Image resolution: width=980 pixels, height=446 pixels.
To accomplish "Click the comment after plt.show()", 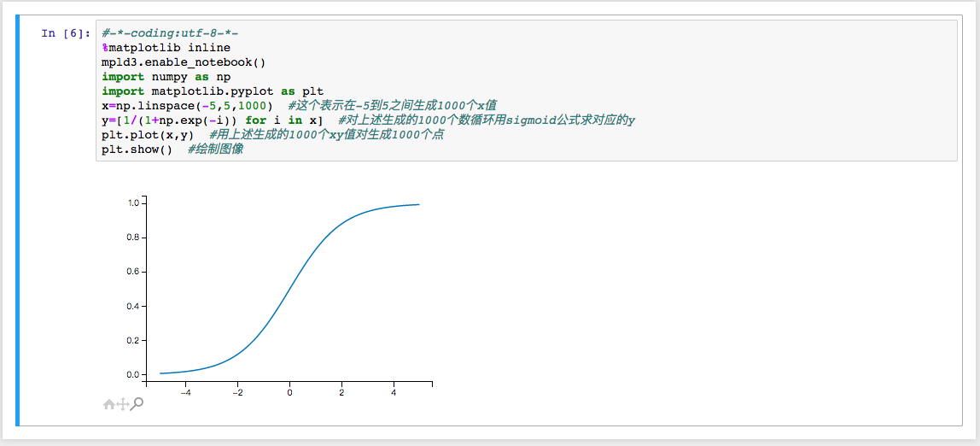I will 216,150.
